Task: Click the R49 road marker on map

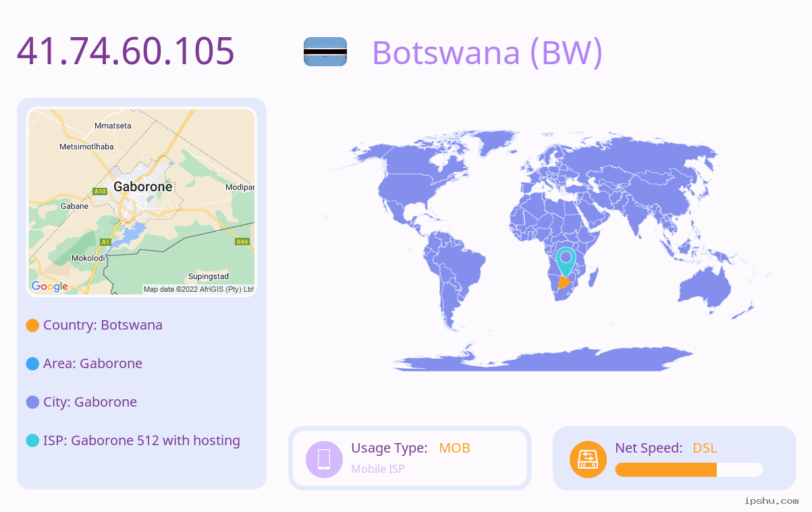Action: coord(242,241)
